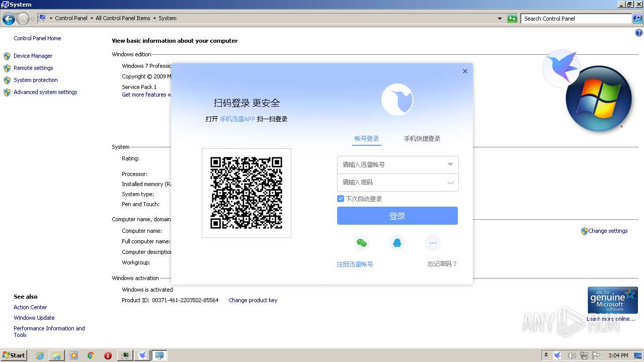Log in with QQ penguin icon

point(397,243)
